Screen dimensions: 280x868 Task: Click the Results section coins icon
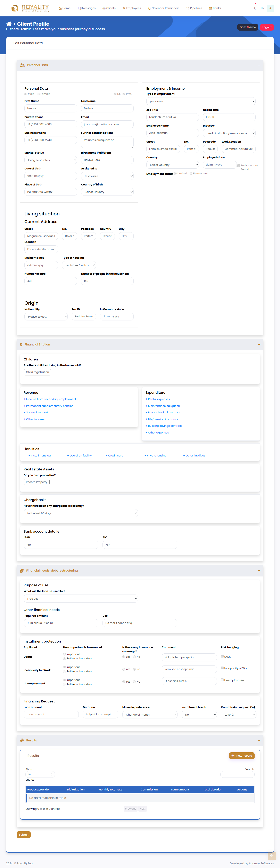(x=22, y=740)
